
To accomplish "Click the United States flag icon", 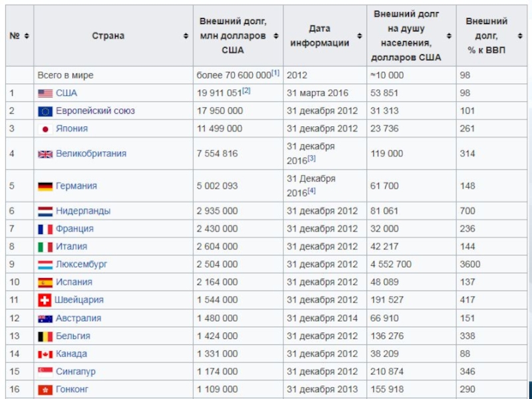I will coord(45,94).
